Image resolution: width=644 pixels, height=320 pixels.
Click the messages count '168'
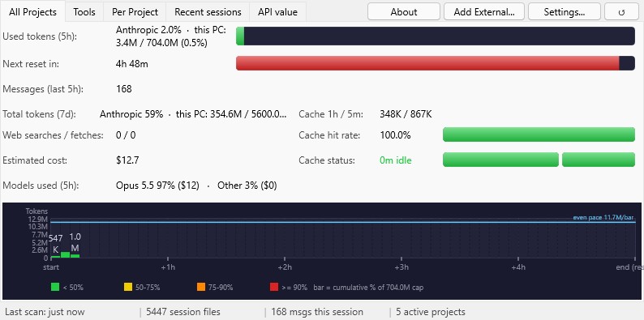click(123, 89)
